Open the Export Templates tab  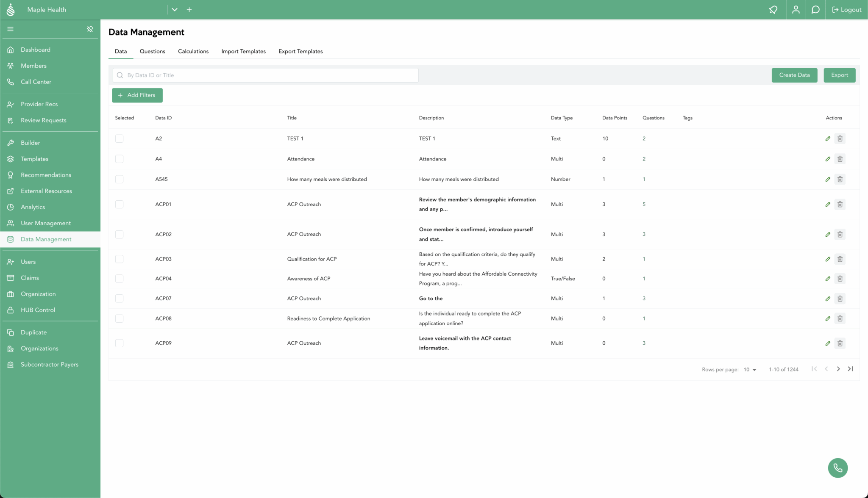point(300,51)
